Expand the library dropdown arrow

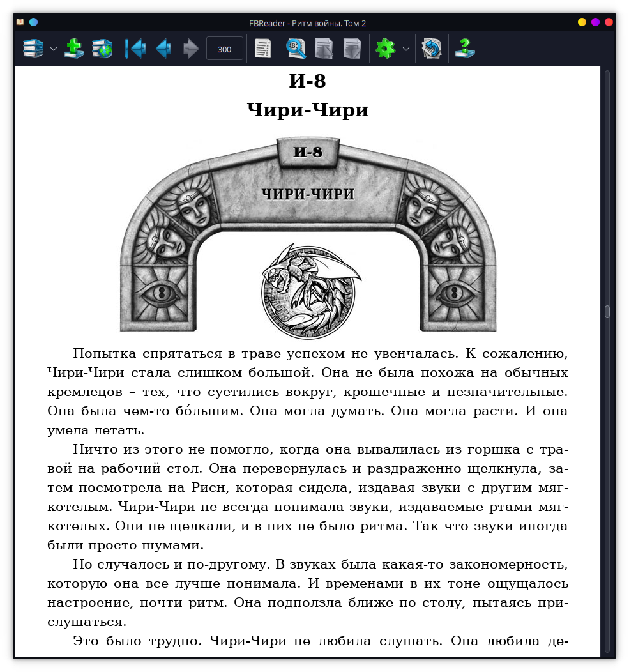coord(54,49)
